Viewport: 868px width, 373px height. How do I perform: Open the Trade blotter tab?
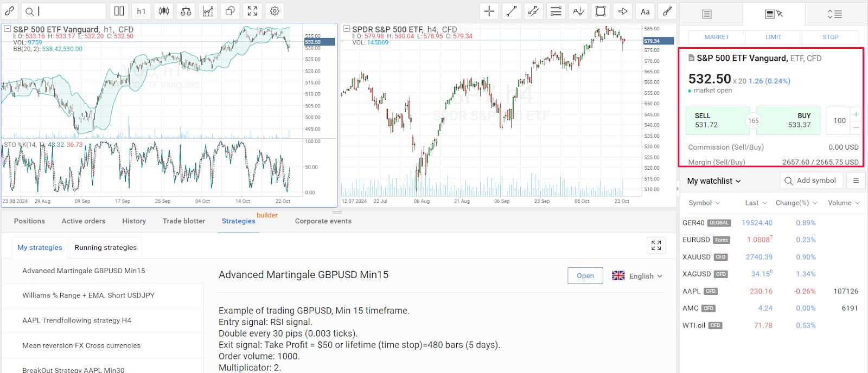pos(184,221)
